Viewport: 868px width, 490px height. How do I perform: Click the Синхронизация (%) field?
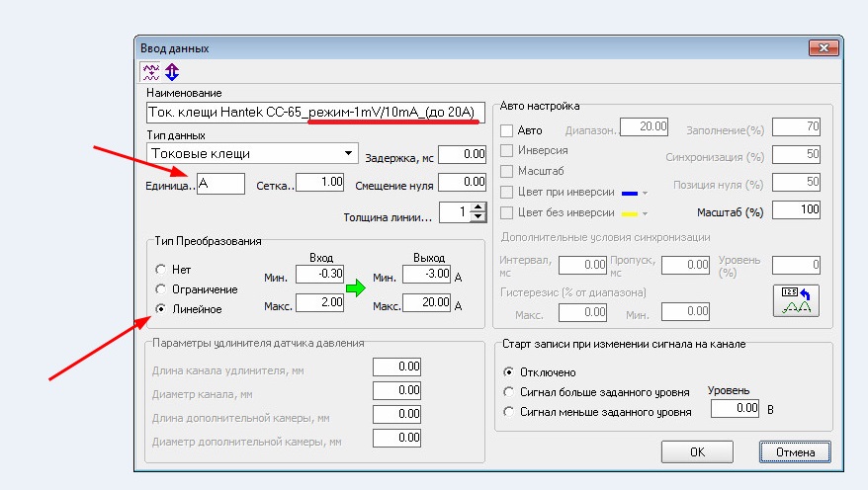click(x=796, y=154)
